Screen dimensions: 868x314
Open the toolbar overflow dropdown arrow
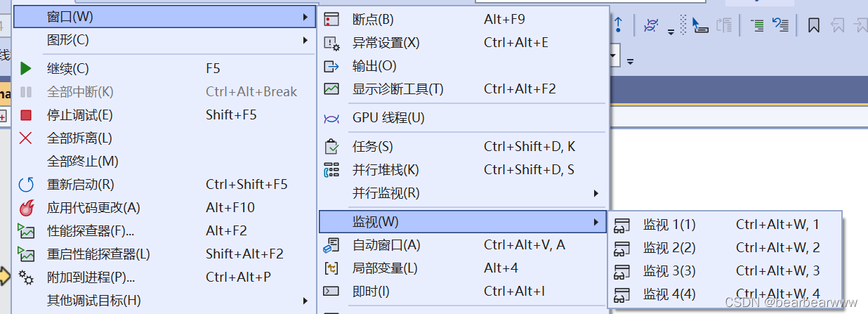(x=630, y=62)
